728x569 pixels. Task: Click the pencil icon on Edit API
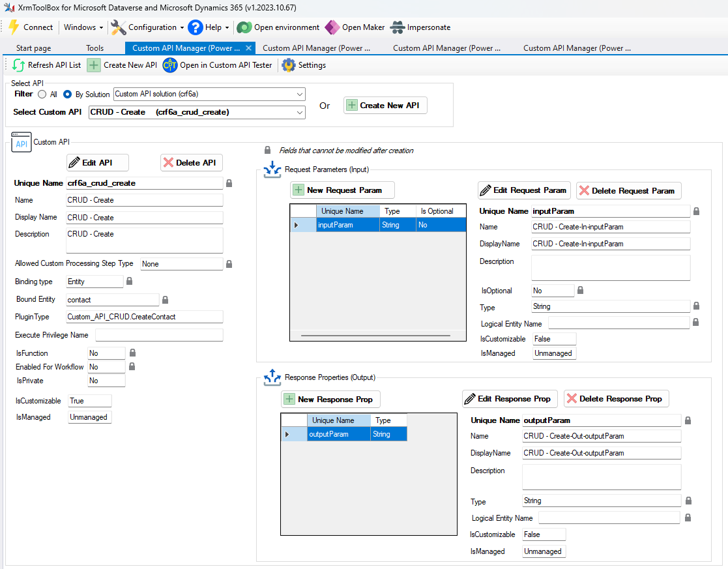click(x=74, y=162)
